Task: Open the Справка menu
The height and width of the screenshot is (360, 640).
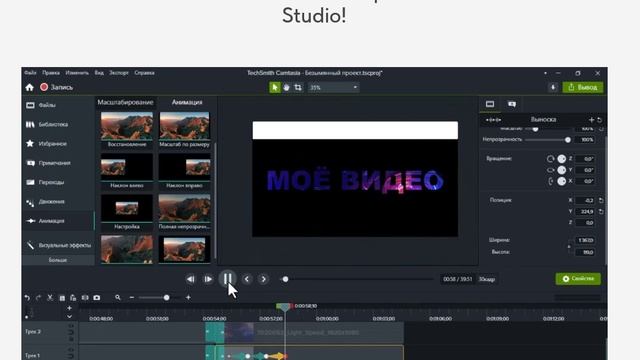Action: (x=144, y=73)
